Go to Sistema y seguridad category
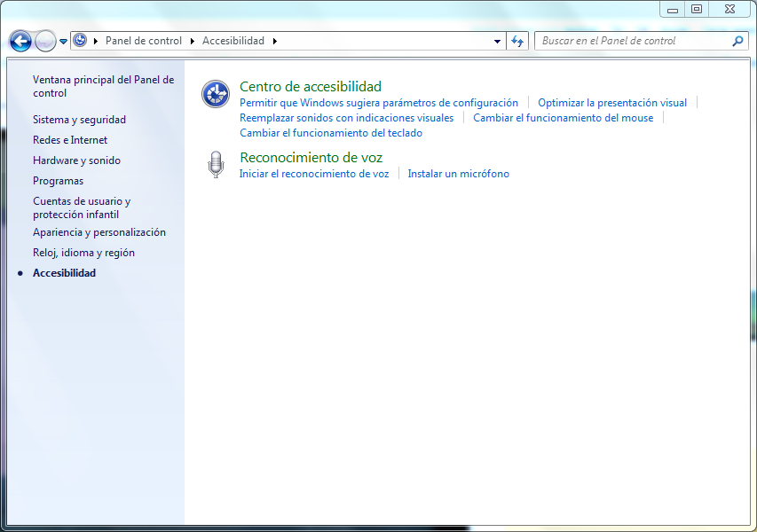757x532 pixels. (x=79, y=120)
